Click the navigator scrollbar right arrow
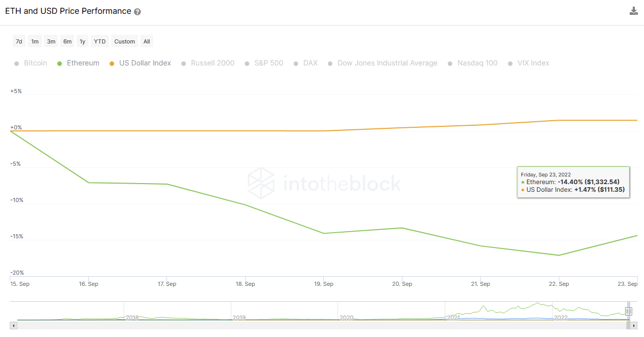The width and height of the screenshot is (644, 337). [x=634, y=325]
